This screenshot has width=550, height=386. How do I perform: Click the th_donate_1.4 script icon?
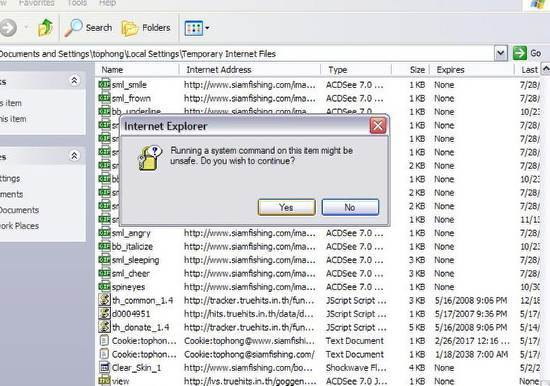click(x=104, y=327)
